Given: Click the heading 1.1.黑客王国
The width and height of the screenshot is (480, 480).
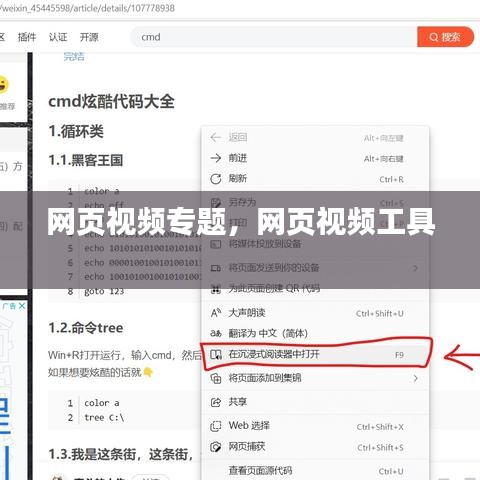Looking at the screenshot, I should tap(86, 160).
